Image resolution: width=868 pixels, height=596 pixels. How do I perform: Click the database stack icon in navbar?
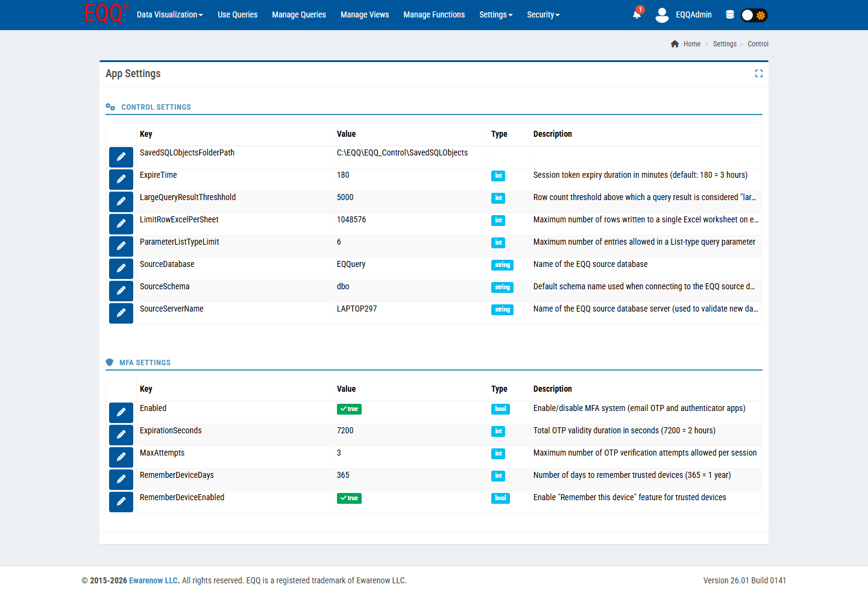pos(730,15)
